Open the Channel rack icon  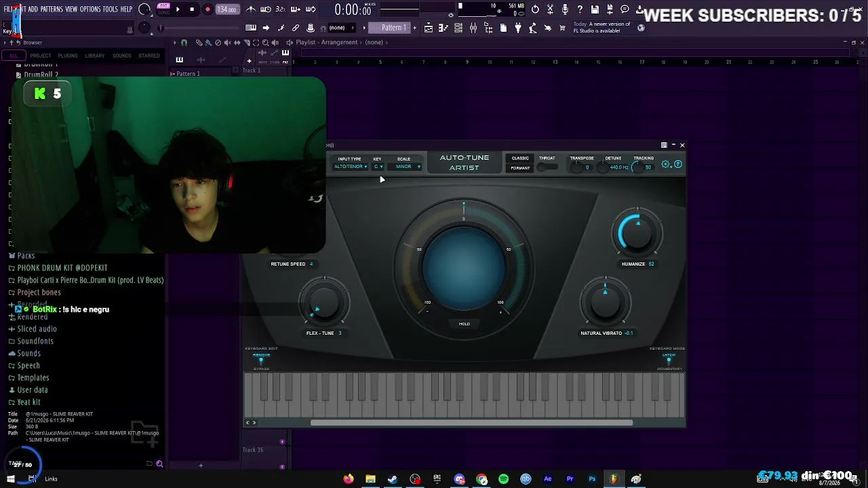(x=458, y=28)
